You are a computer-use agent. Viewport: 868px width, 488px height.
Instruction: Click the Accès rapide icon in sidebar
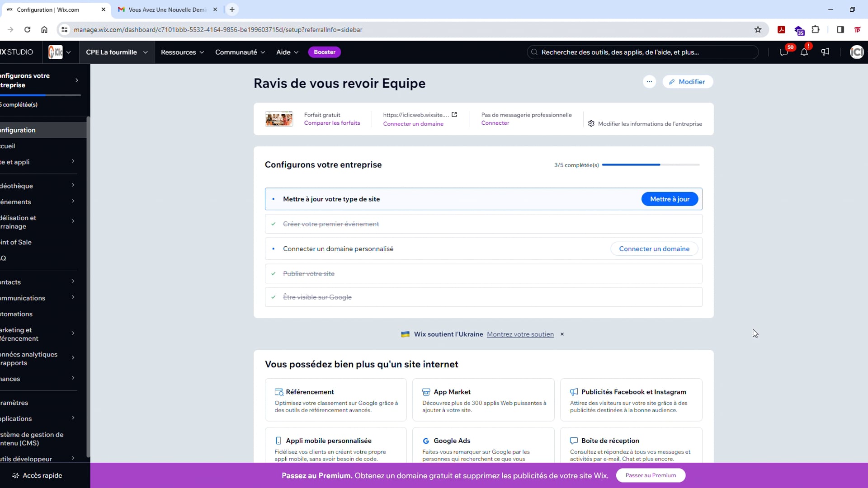point(16,476)
